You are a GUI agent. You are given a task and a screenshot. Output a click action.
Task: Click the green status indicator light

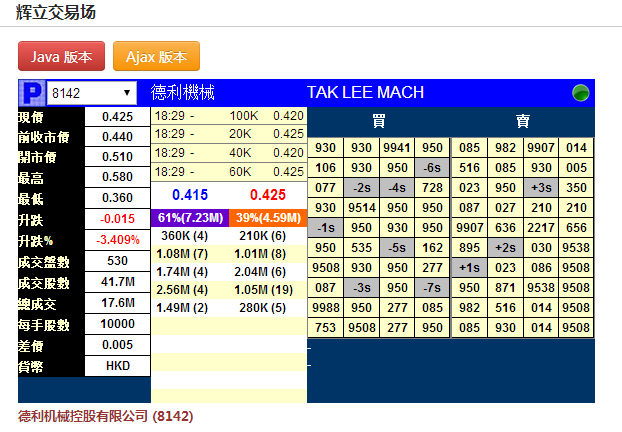pos(580,93)
